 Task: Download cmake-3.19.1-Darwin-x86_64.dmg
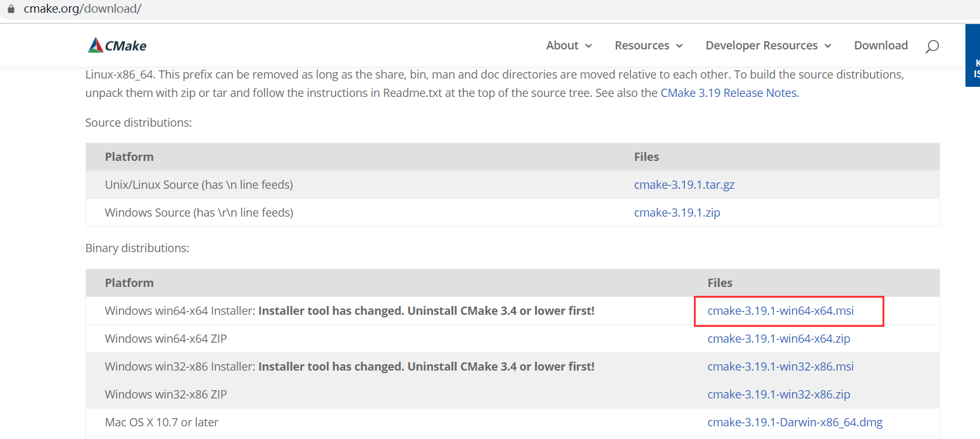(795, 423)
